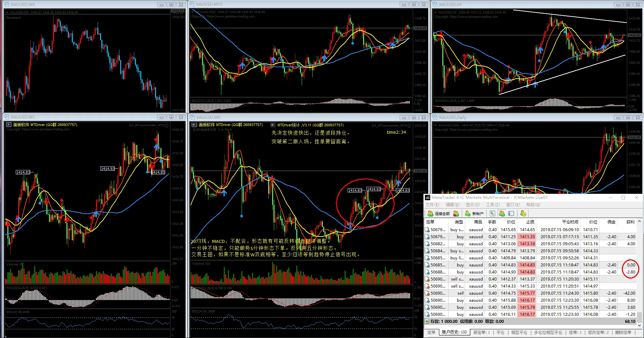Click the XAUUSD,M15 chart window icon
The width and height of the screenshot is (644, 338).
click(x=192, y=4)
